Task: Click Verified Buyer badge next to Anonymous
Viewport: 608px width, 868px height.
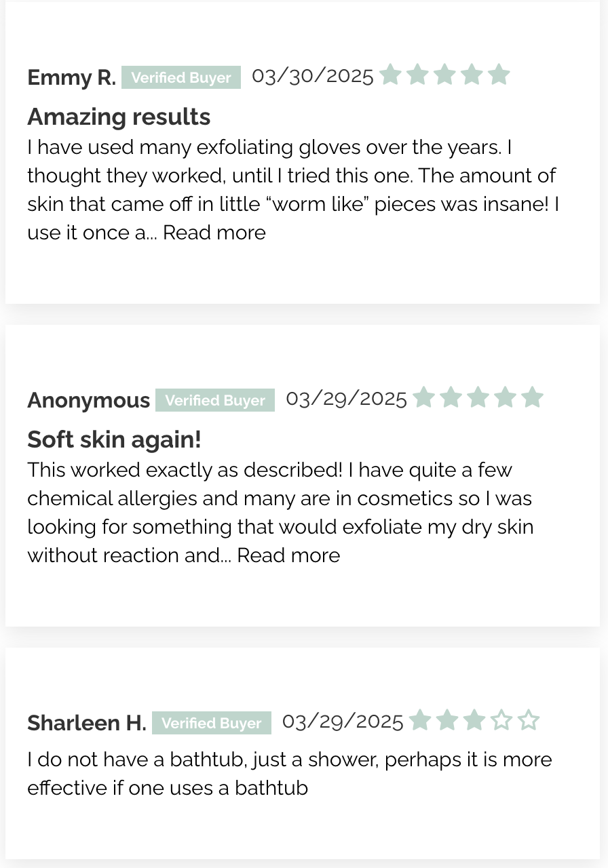Action: [x=215, y=400]
